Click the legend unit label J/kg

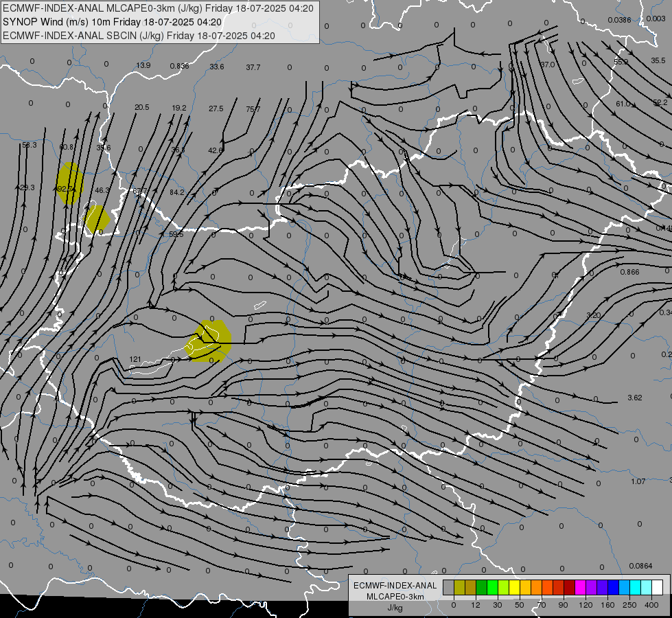point(395,608)
